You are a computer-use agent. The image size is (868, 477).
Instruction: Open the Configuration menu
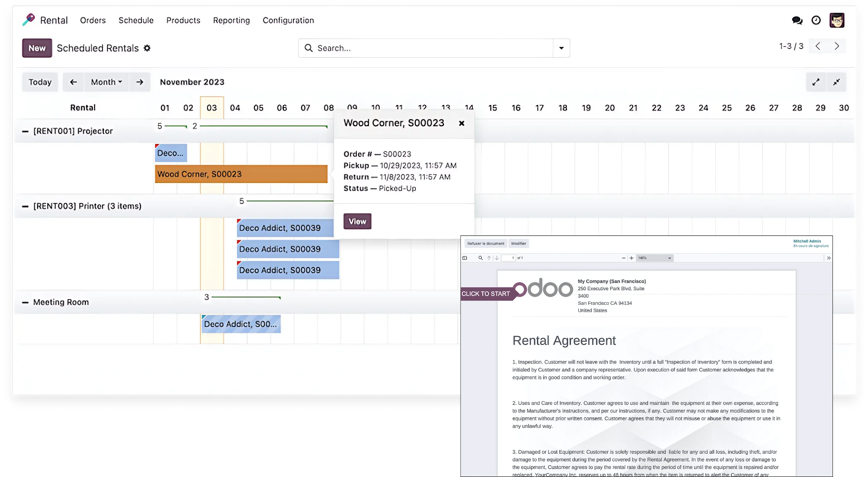point(288,20)
